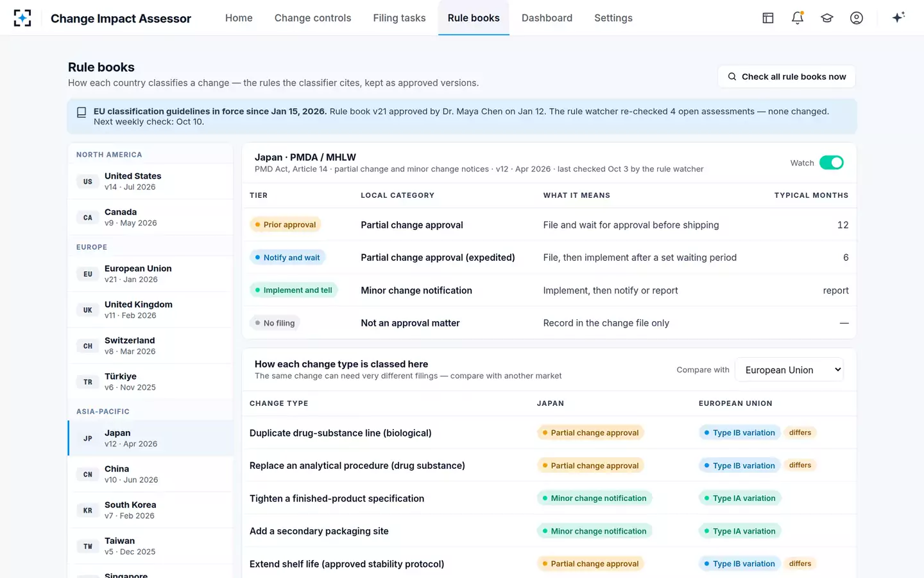Screen dimensions: 924x578
Task: Click the TR country badge
Action: click(88, 382)
